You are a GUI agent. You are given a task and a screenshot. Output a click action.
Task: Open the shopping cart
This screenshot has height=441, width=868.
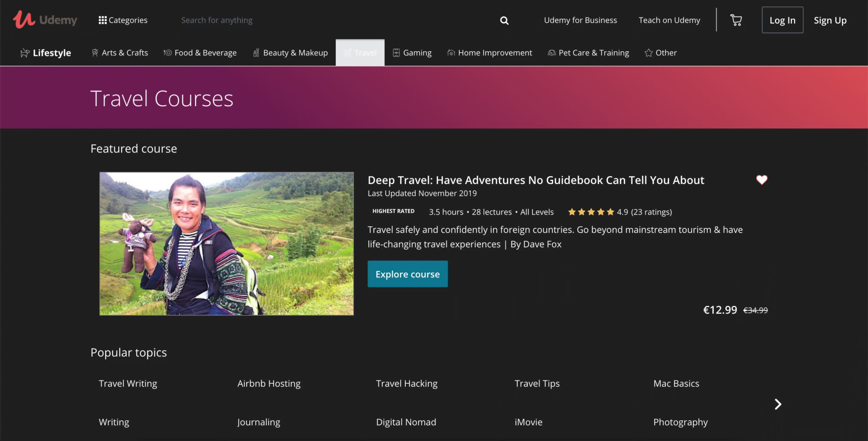pyautogui.click(x=736, y=20)
